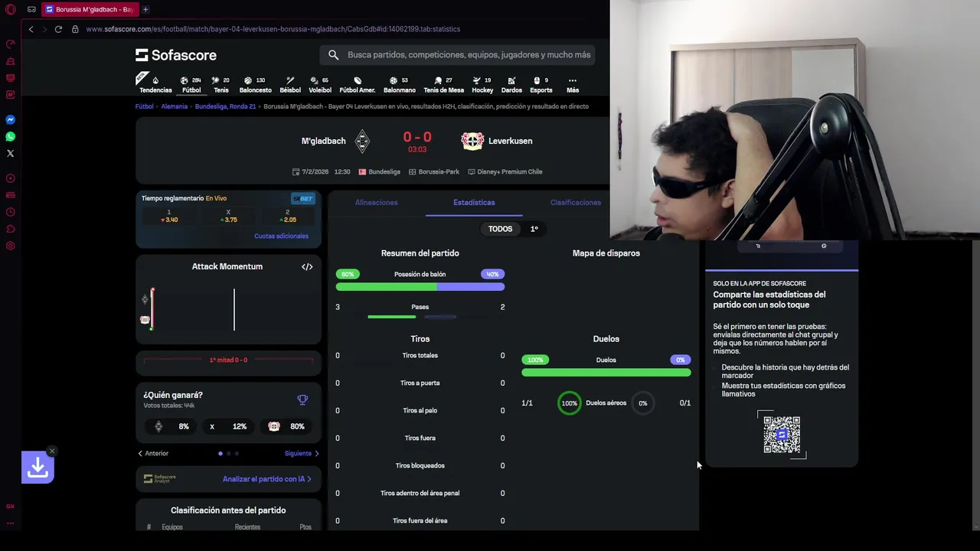Select the Dardos sport category
The image size is (980, 551).
511,84
